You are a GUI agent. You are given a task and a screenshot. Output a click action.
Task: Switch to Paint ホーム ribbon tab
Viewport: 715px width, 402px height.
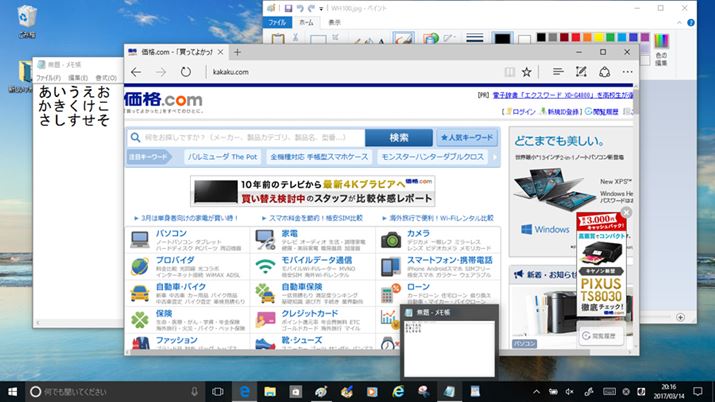pos(307,21)
